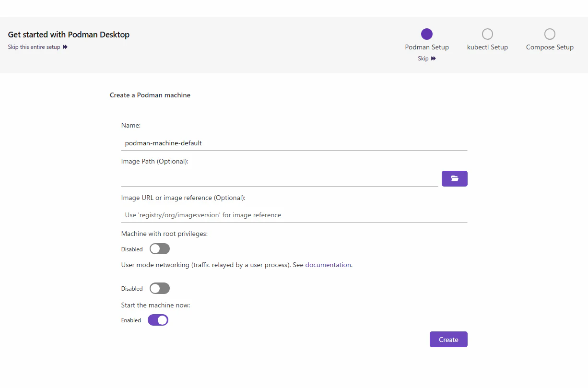588x388 pixels.
Task: Click Image URL or image reference label
Action: (x=183, y=198)
